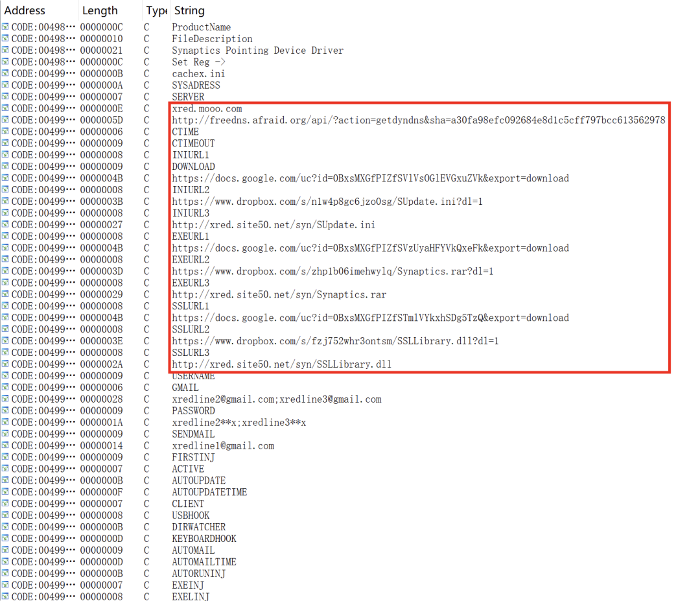Sort strings by the String column header

click(x=189, y=10)
